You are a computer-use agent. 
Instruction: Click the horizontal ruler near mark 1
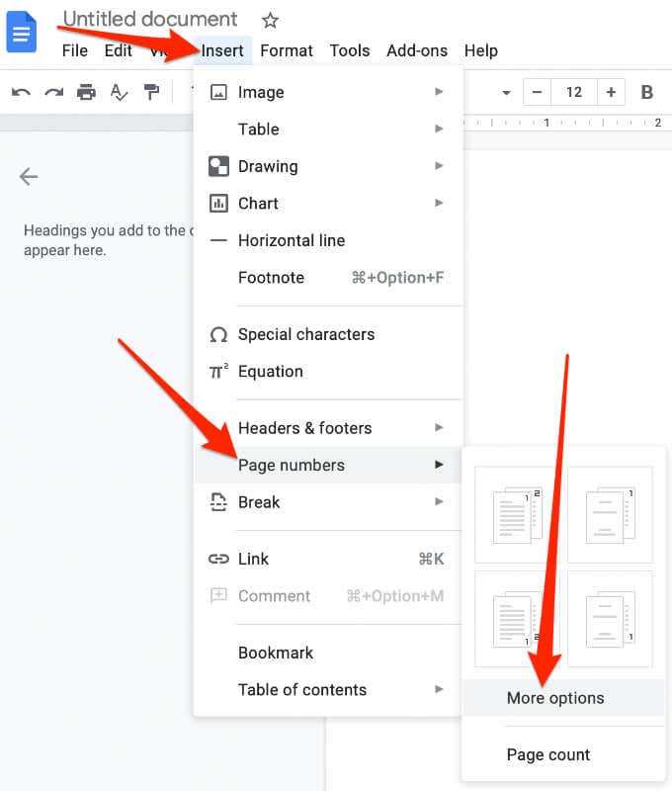(x=546, y=123)
